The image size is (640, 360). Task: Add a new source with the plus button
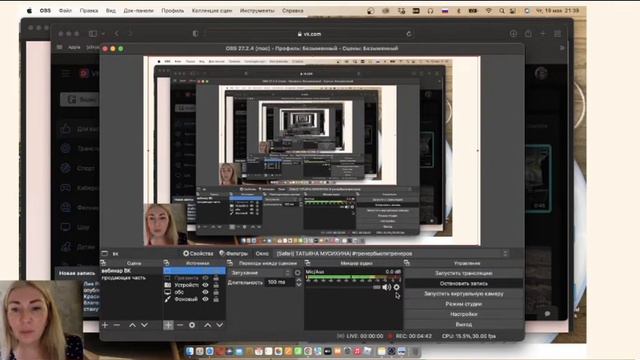point(168,325)
